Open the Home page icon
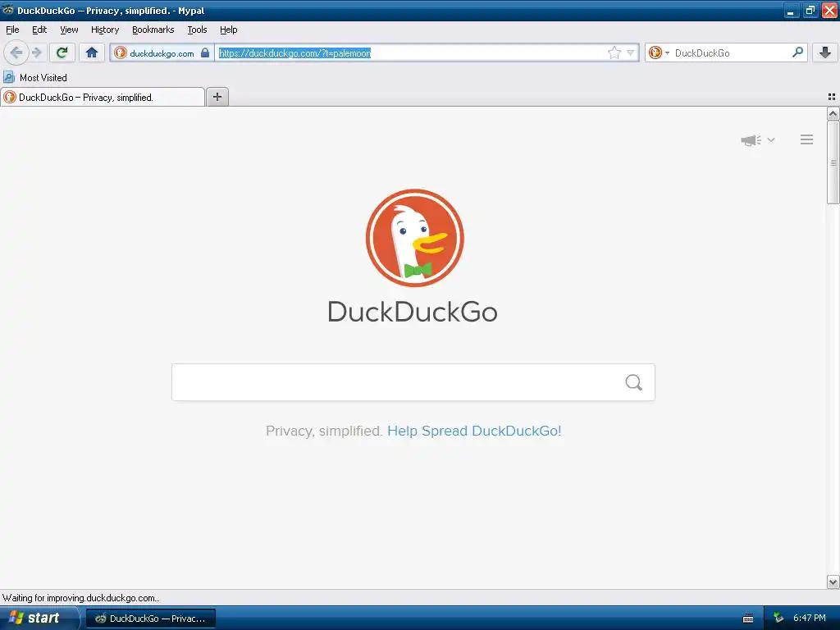 [92, 52]
